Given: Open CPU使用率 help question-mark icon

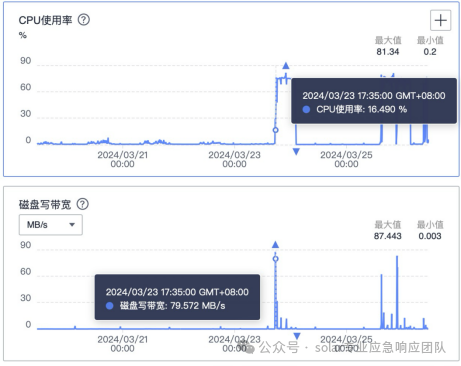Looking at the screenshot, I should coord(84,20).
